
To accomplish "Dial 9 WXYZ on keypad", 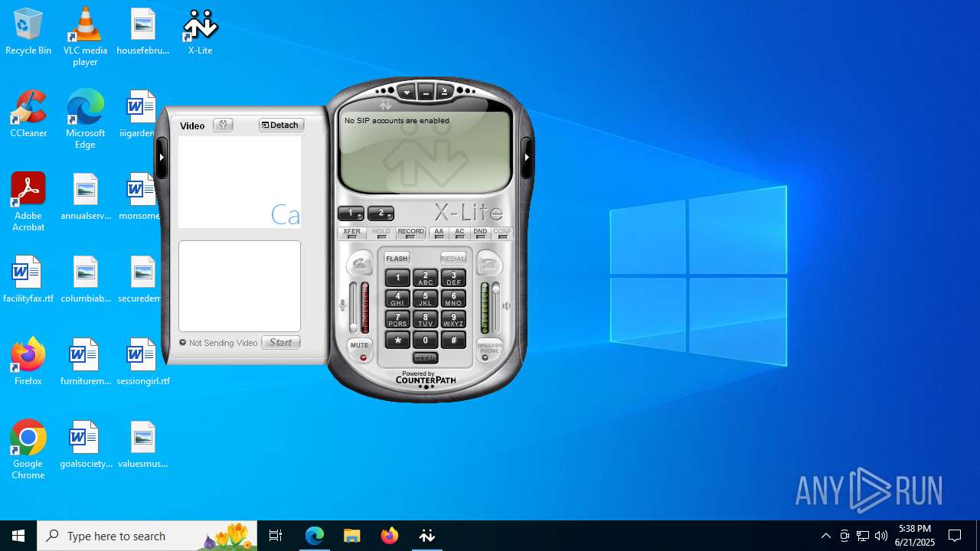I will coord(453,319).
